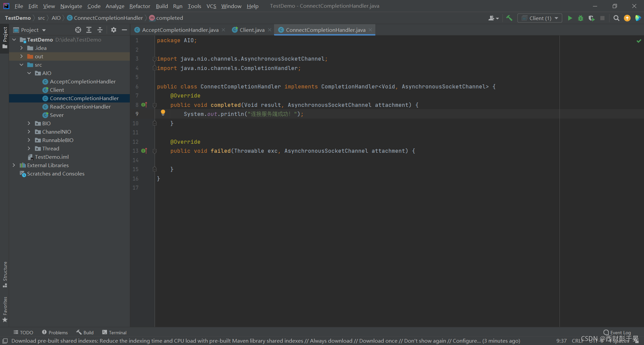Click the 9:37 cursor position in status bar
Image resolution: width=644 pixels, height=345 pixels.
pos(561,341)
